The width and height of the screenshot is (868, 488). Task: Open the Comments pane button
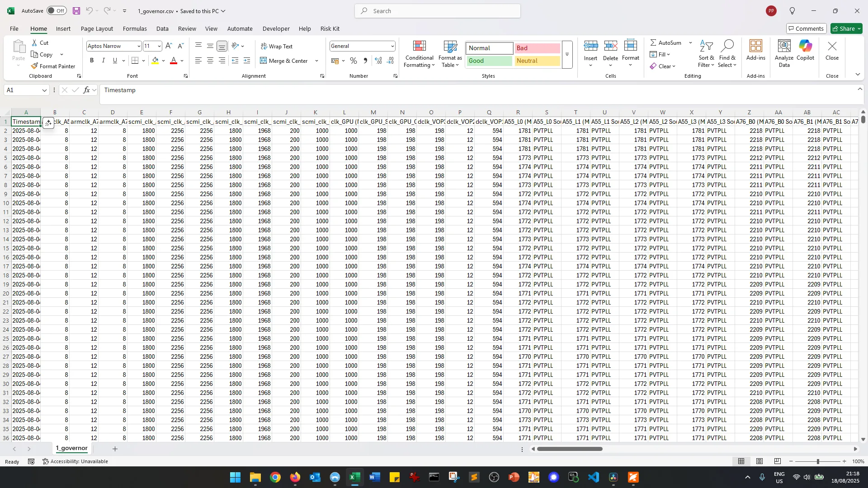806,28
